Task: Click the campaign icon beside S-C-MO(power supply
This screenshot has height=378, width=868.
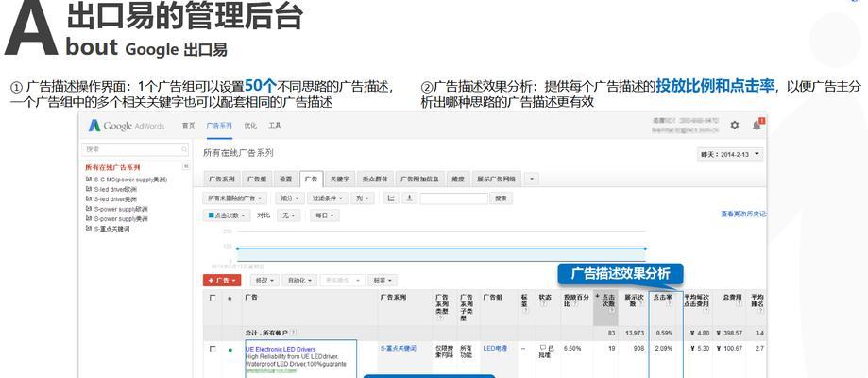Action: click(x=89, y=180)
